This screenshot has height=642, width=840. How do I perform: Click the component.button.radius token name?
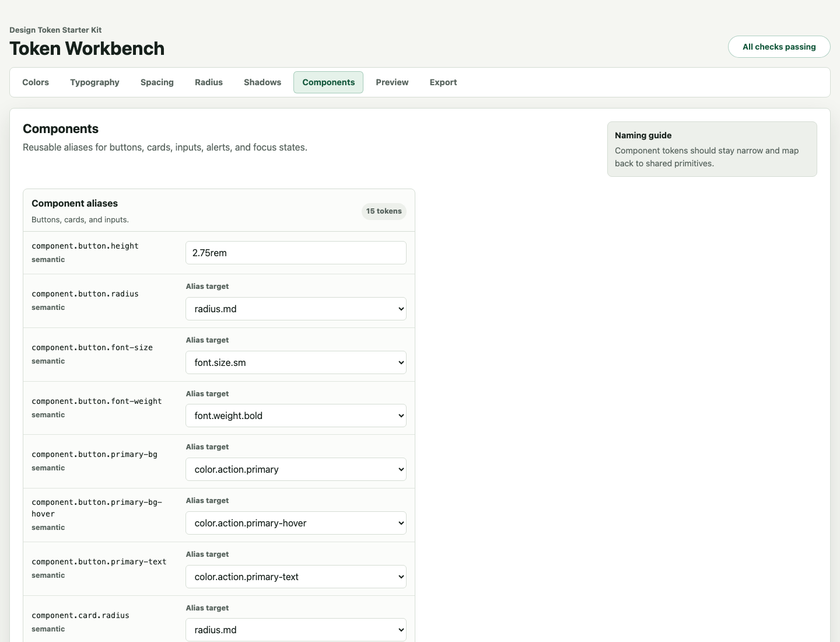(x=85, y=294)
